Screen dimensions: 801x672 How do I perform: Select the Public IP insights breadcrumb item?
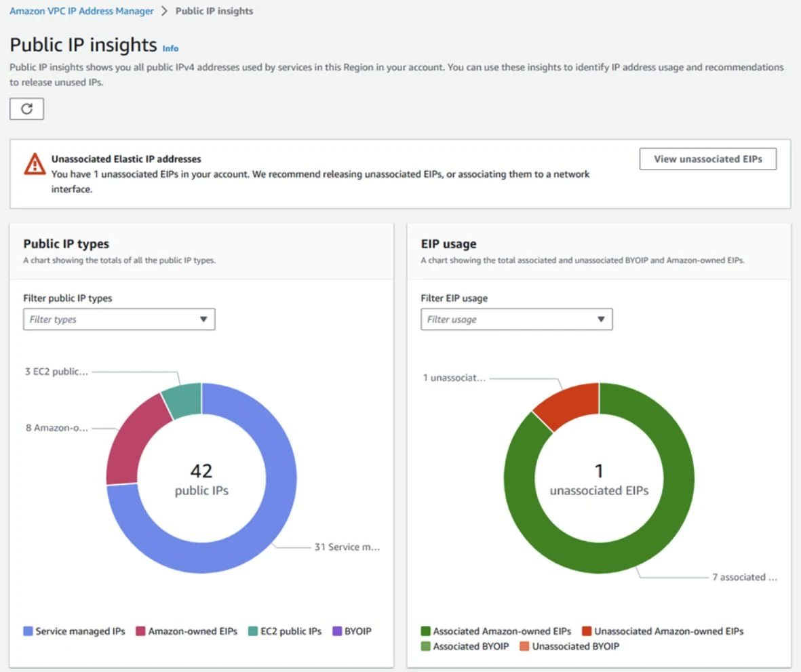point(214,11)
